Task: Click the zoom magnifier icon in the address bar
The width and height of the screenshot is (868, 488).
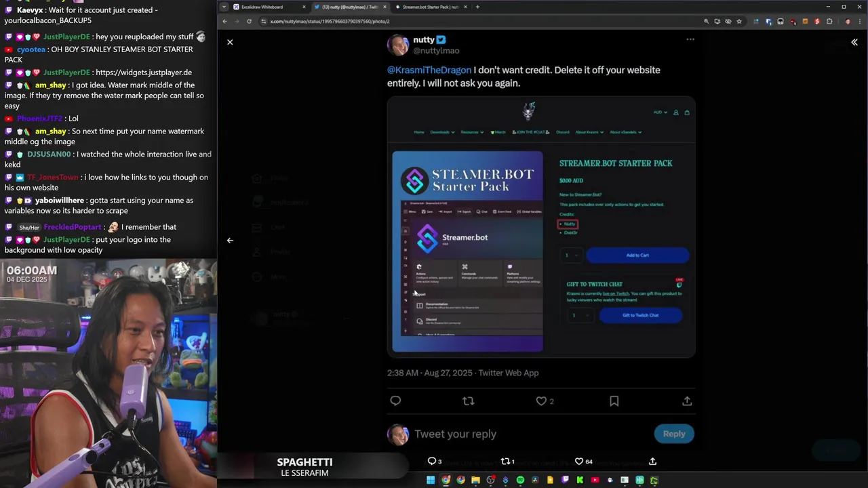Action: [706, 22]
